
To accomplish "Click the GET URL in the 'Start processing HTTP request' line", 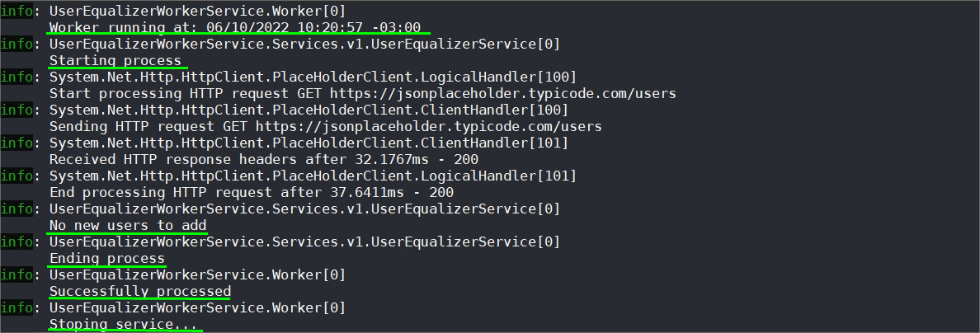I will click(x=503, y=94).
